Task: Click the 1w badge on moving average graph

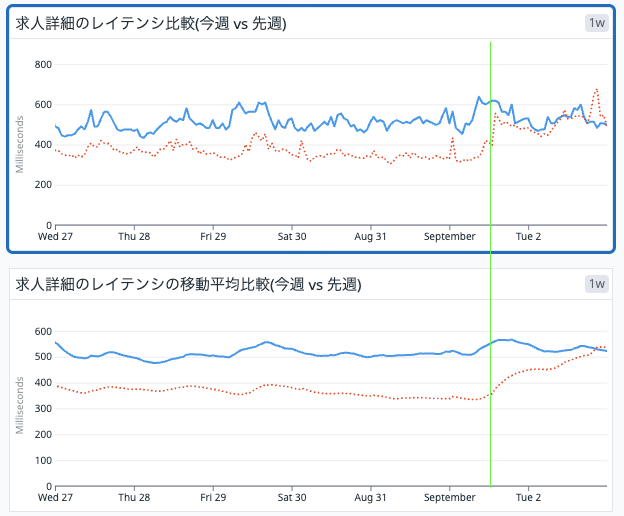Action: [x=597, y=284]
